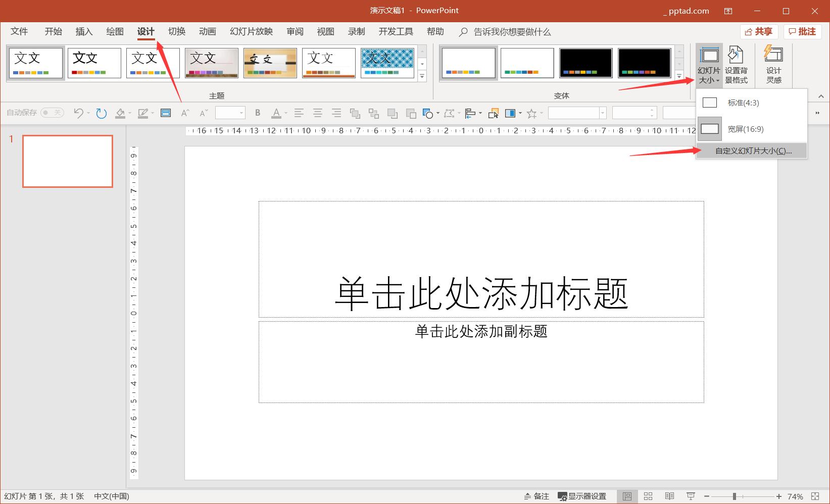Select Widescreen (16:9) slide size
The height and width of the screenshot is (504, 830).
tap(751, 129)
